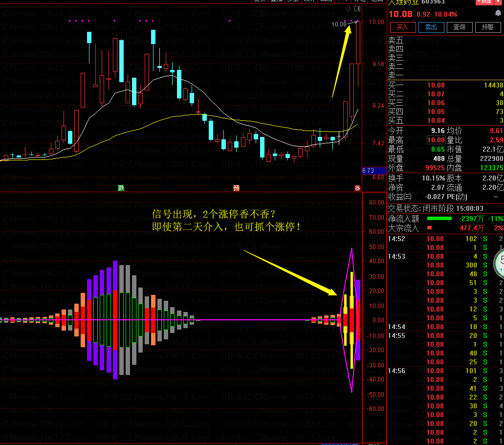Select the 买四 price 10.05
Viewport: 504px width, 445px height.
436,111
